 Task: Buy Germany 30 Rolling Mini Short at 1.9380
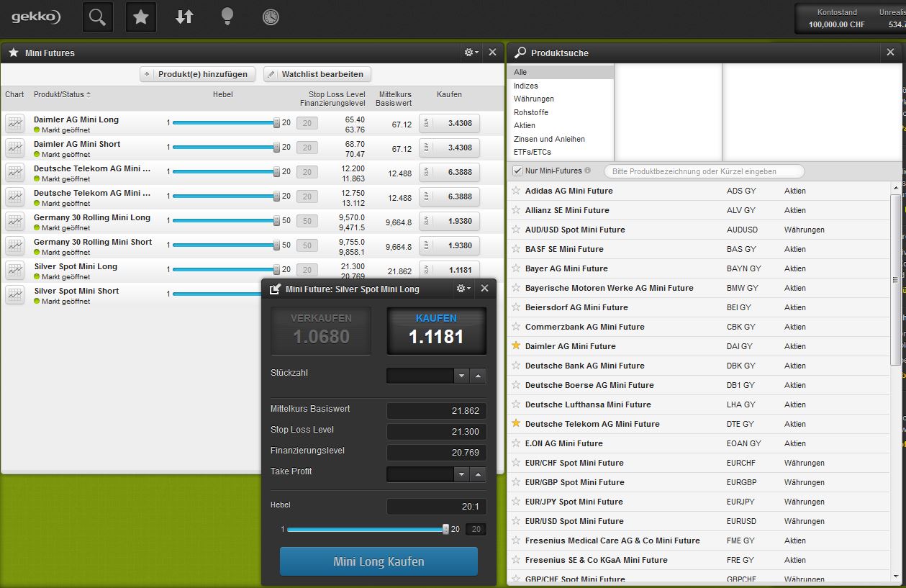click(449, 245)
